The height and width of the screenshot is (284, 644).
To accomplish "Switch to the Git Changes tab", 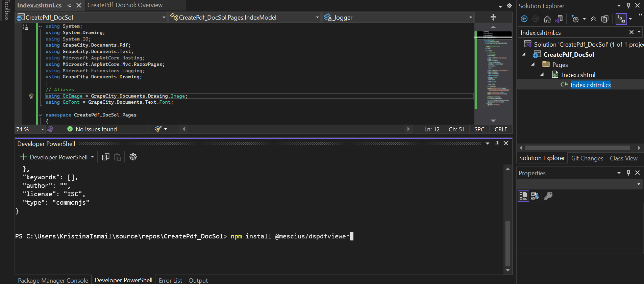I will pos(587,158).
